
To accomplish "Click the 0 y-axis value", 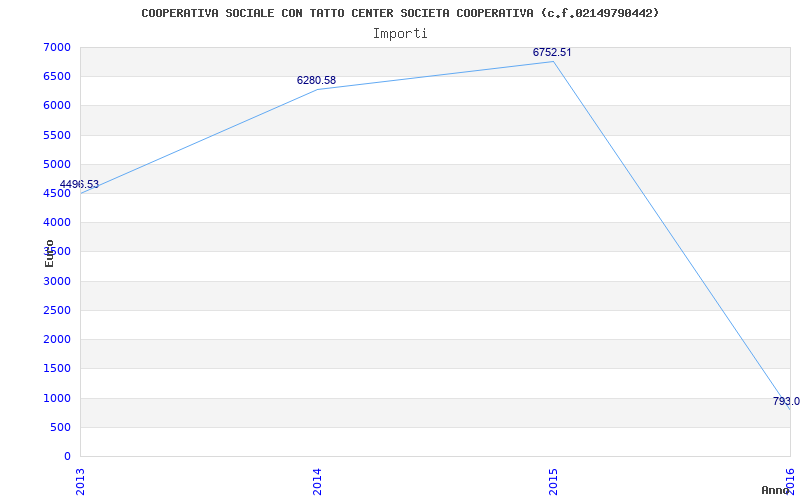I will pyautogui.click(x=67, y=456).
